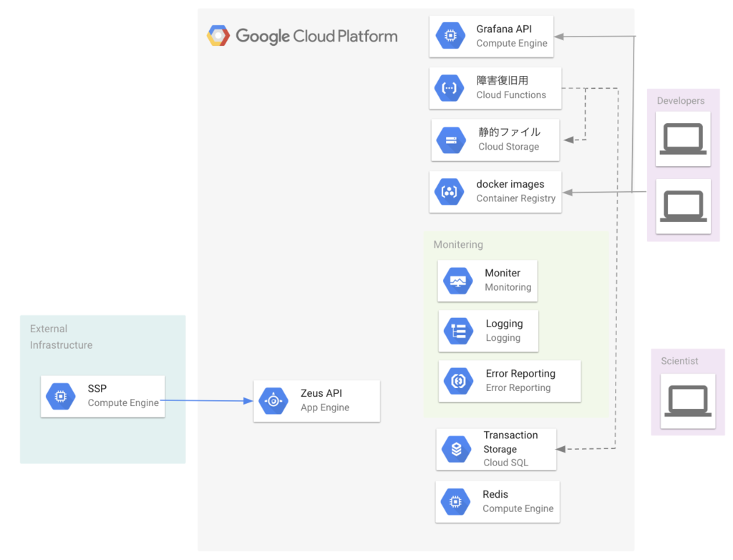
Task: Click the Cloud SQL subtitle
Action: tap(505, 463)
